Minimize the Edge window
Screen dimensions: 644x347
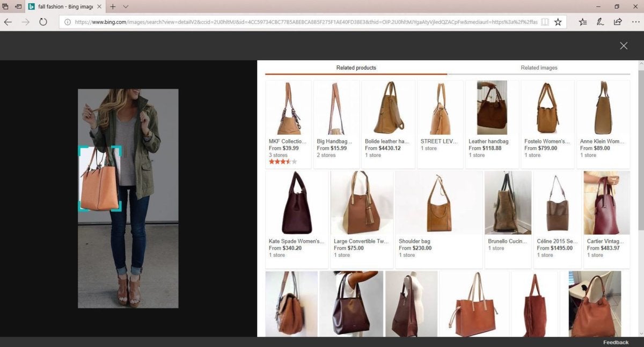tap(597, 6)
